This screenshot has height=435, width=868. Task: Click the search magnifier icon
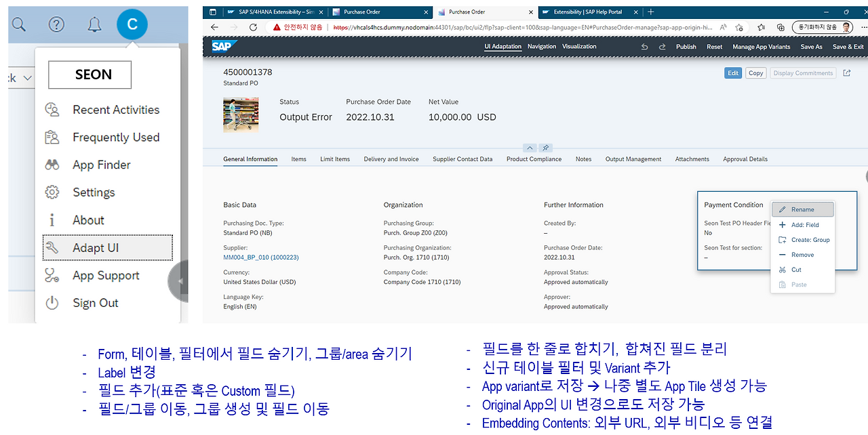point(19,24)
